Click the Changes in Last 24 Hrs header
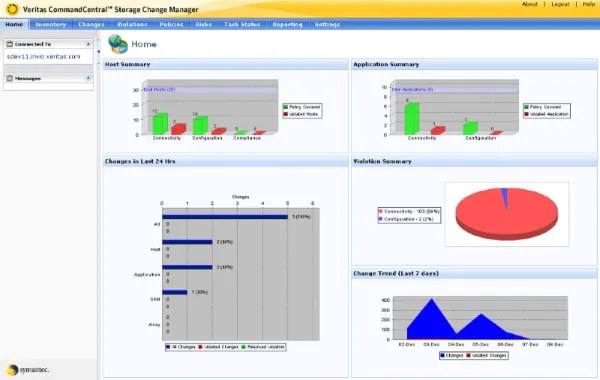This screenshot has height=380, width=600. [x=226, y=161]
